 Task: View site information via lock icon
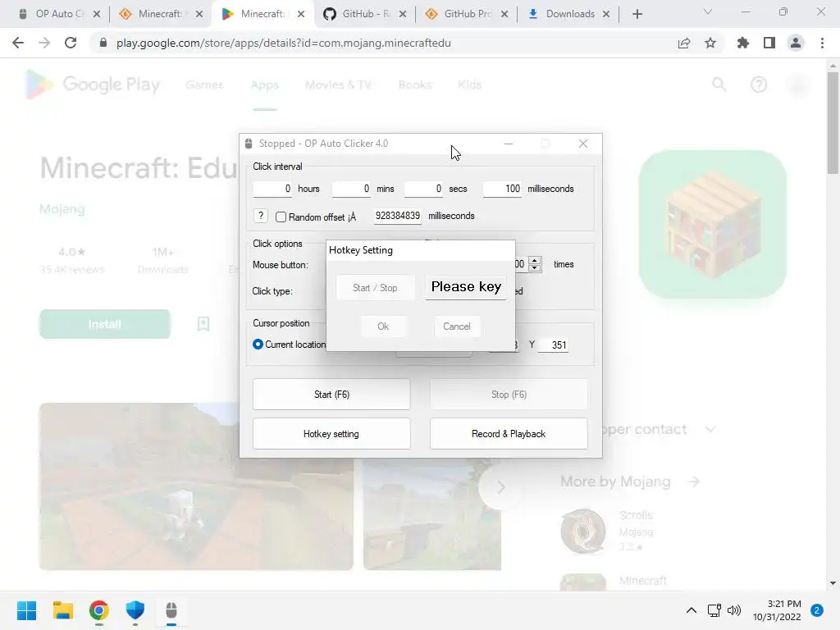103,43
